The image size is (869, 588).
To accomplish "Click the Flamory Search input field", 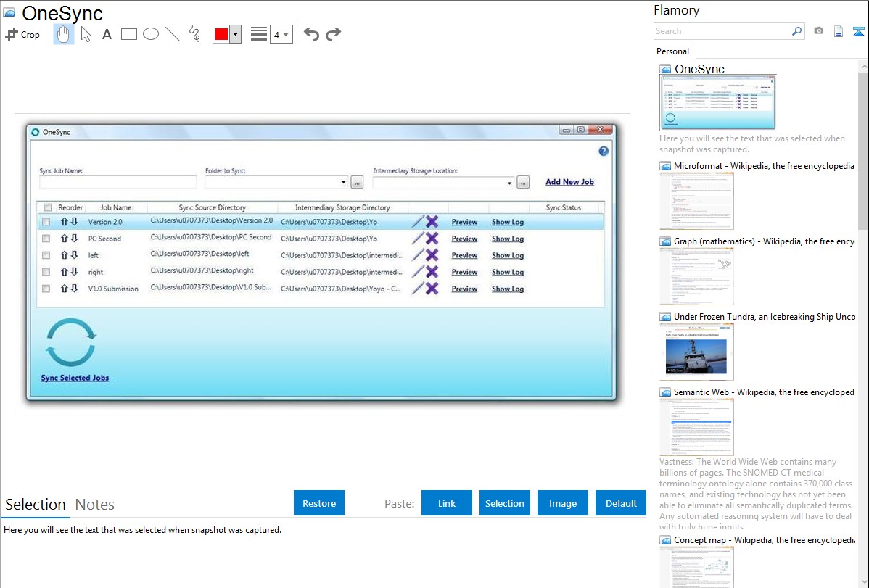I will pos(722,31).
